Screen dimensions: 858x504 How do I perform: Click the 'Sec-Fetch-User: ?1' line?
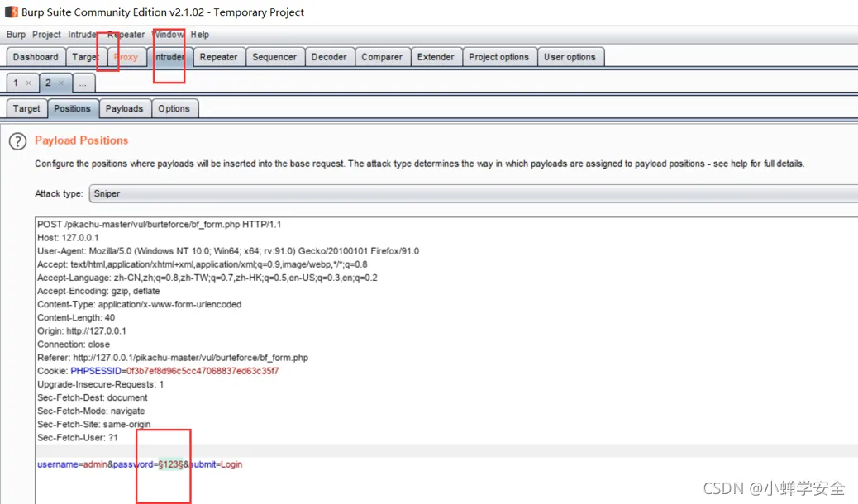pyautogui.click(x=78, y=438)
